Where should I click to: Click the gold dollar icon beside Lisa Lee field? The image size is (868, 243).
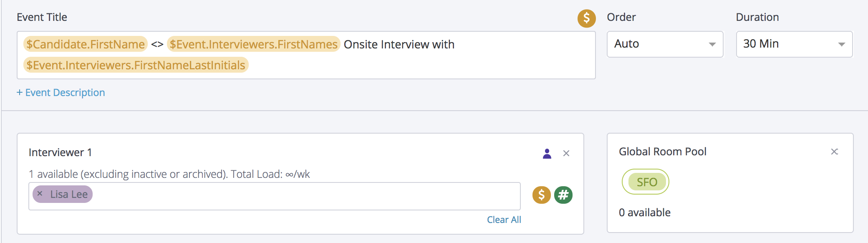(541, 195)
